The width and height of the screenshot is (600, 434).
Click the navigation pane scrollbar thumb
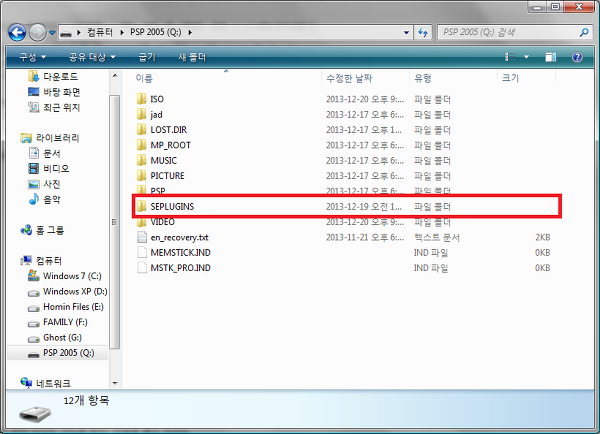[x=114, y=222]
